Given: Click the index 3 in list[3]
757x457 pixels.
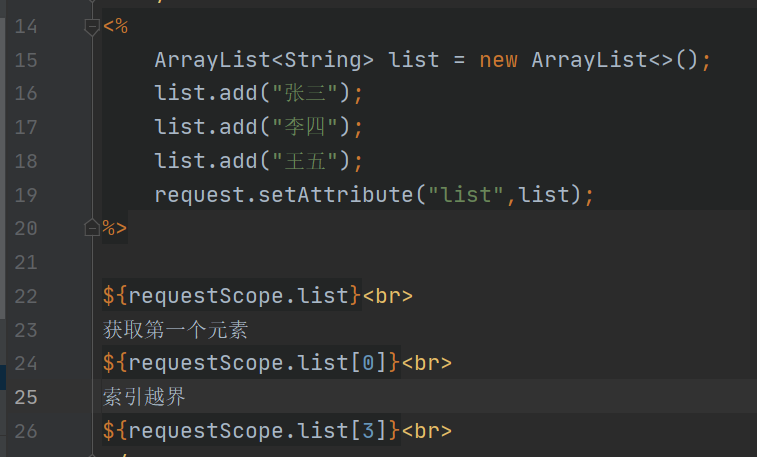Looking at the screenshot, I should tap(368, 430).
